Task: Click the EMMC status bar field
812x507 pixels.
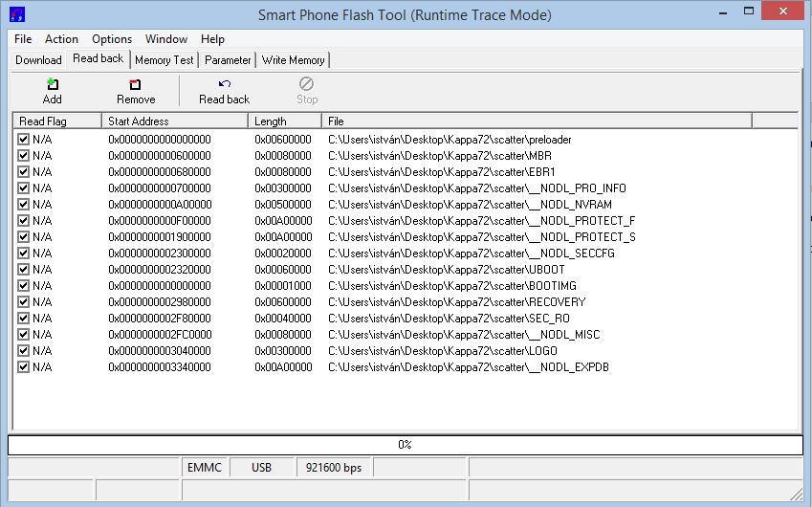Action: pos(205,468)
